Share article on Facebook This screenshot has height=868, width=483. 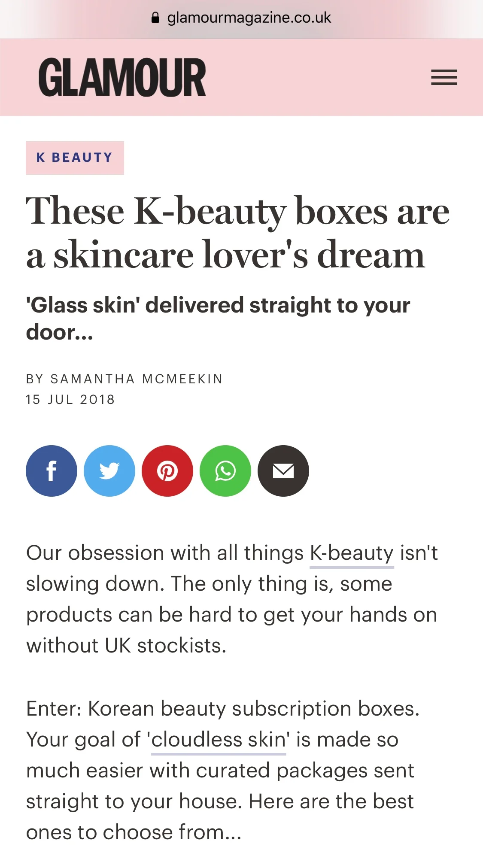(52, 471)
